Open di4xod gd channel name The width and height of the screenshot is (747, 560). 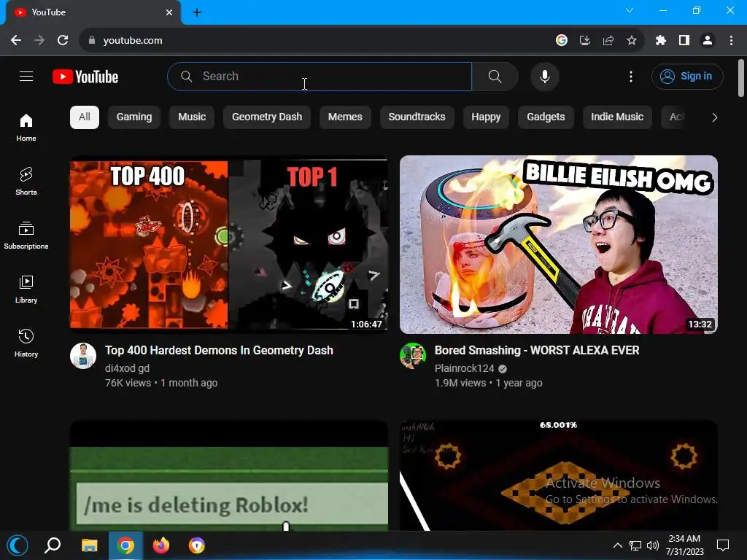click(x=127, y=368)
